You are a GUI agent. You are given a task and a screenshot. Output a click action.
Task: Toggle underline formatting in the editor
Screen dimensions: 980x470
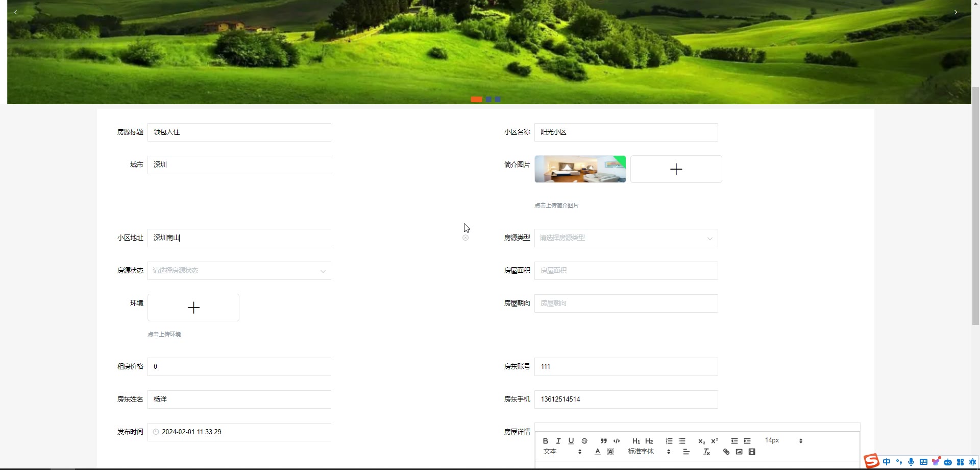point(571,441)
